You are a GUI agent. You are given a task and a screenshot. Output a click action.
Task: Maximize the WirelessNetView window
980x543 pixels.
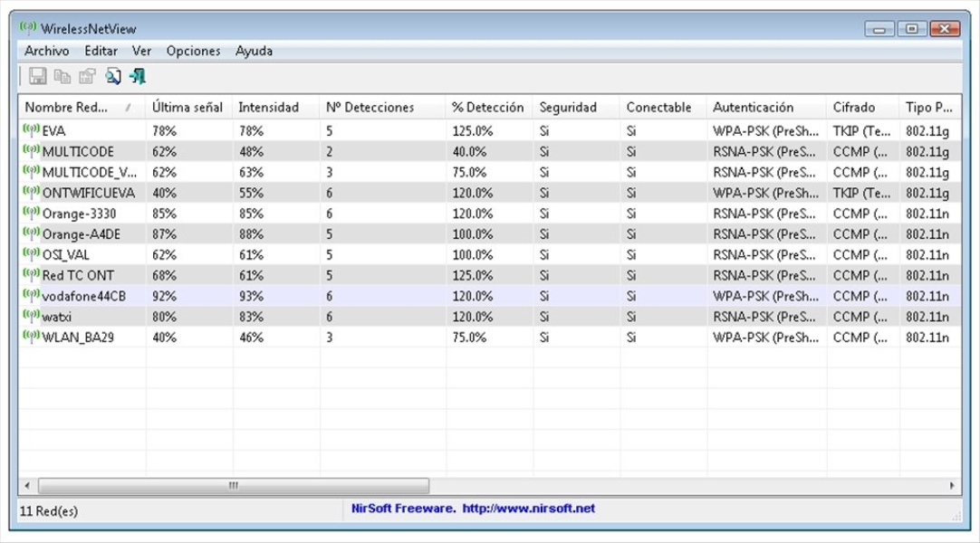tap(912, 29)
